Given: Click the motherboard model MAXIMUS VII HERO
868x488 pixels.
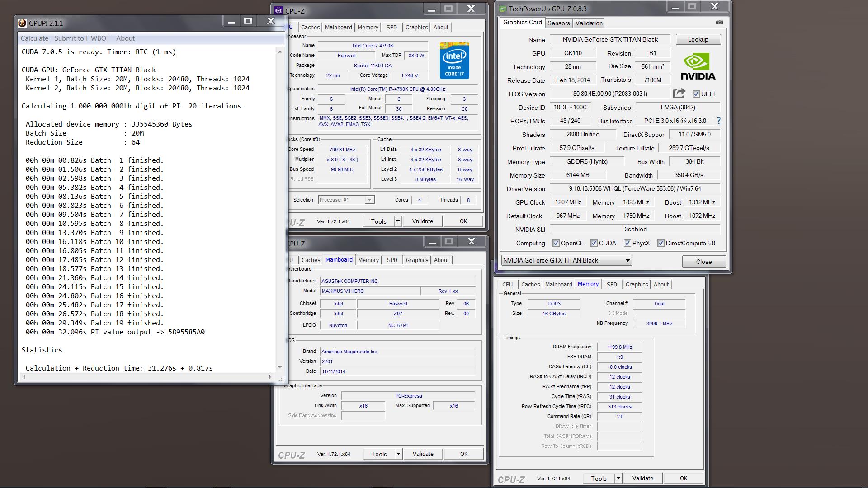Looking at the screenshot, I should (370, 291).
